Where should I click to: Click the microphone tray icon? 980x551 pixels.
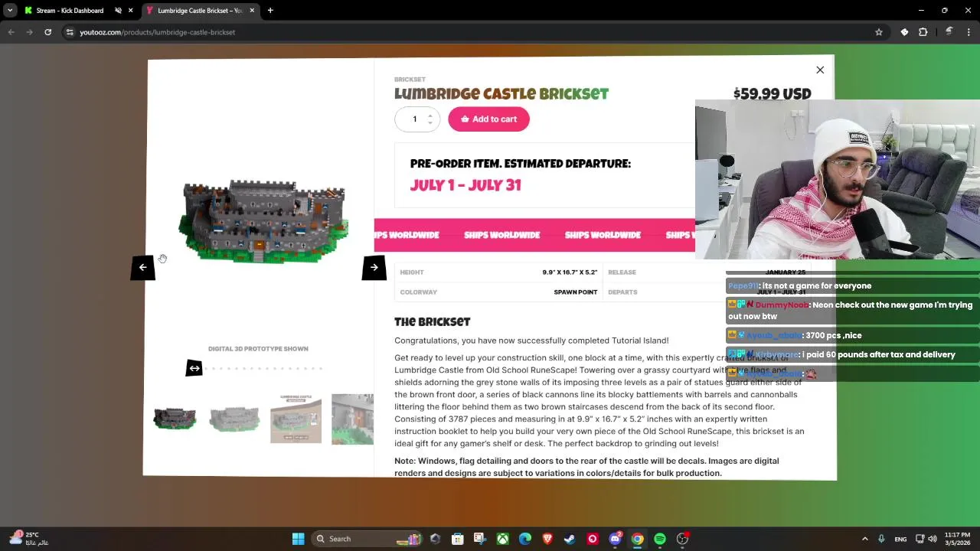coord(882,539)
